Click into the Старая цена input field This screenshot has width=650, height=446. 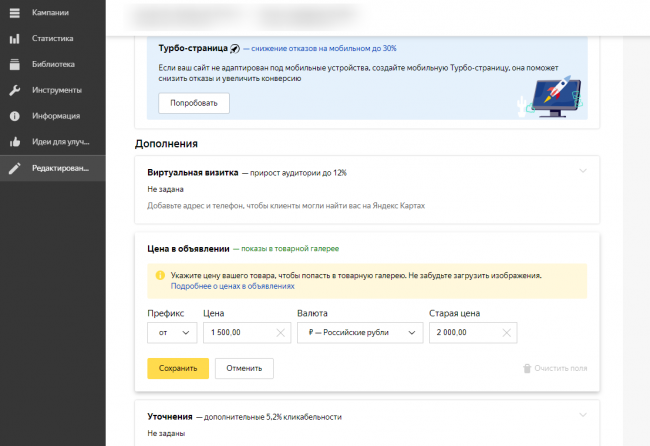462,333
